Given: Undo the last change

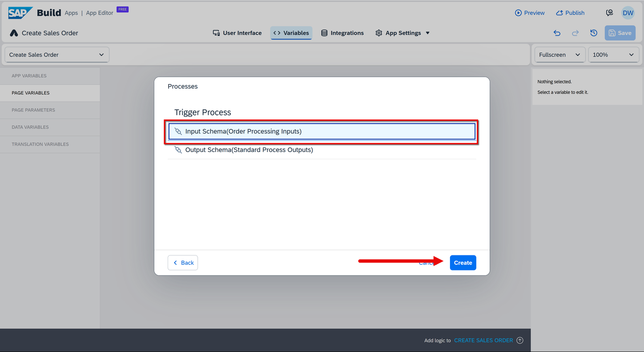Looking at the screenshot, I should 557,33.
